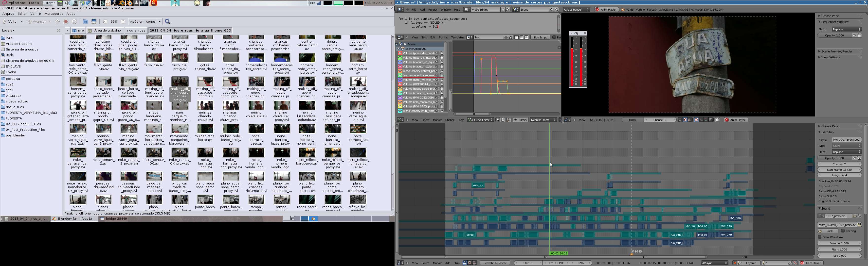This screenshot has height=266, width=868.
Task: Click the Refresh Sequencer button
Action: 495,263
